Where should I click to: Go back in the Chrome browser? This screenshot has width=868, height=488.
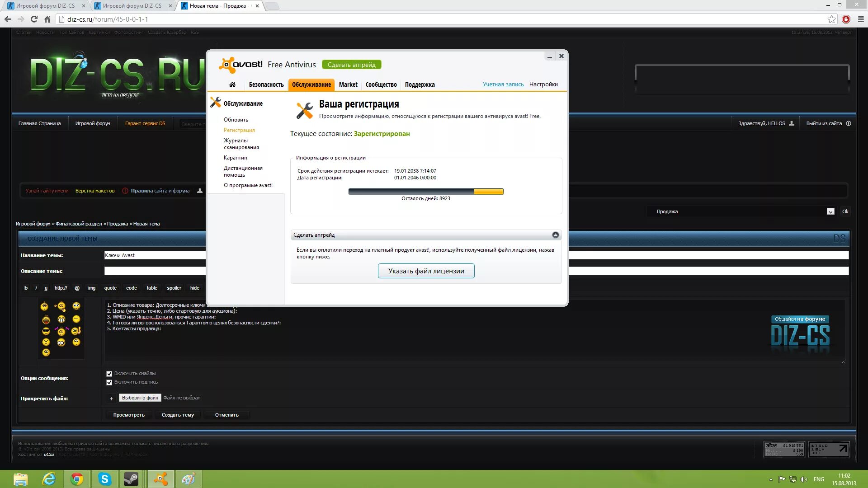8,19
